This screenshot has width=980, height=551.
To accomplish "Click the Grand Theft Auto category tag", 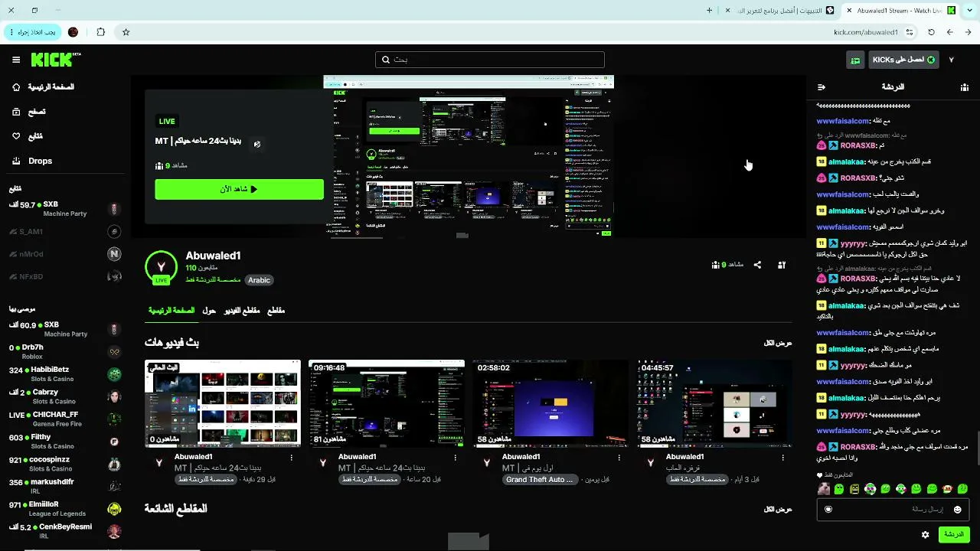I will pyautogui.click(x=540, y=480).
